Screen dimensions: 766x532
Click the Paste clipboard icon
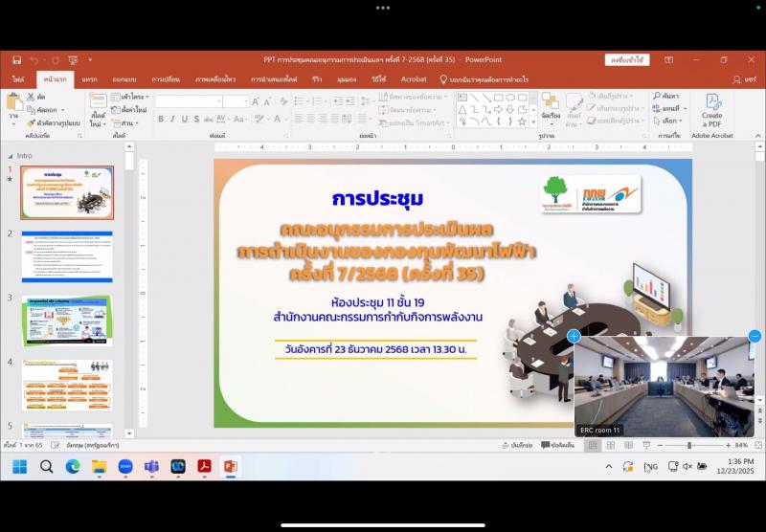point(14,102)
